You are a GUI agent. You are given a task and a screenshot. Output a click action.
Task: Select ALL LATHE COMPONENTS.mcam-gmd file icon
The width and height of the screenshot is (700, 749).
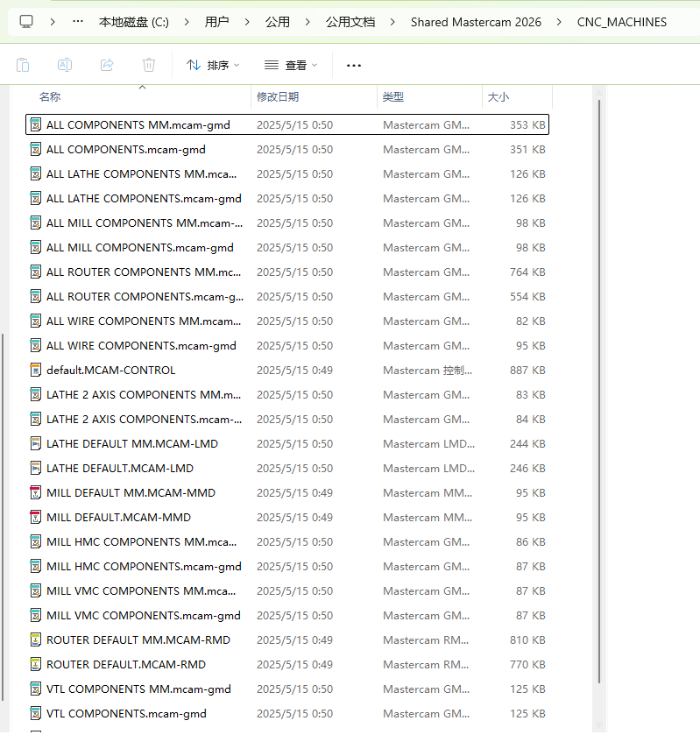click(35, 198)
